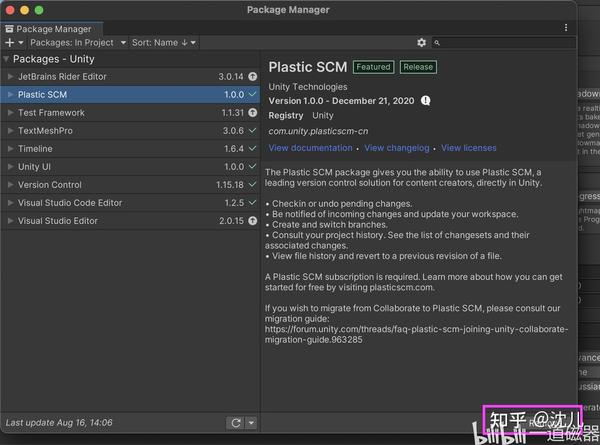Click installed checkmark for Timeline

coord(253,148)
